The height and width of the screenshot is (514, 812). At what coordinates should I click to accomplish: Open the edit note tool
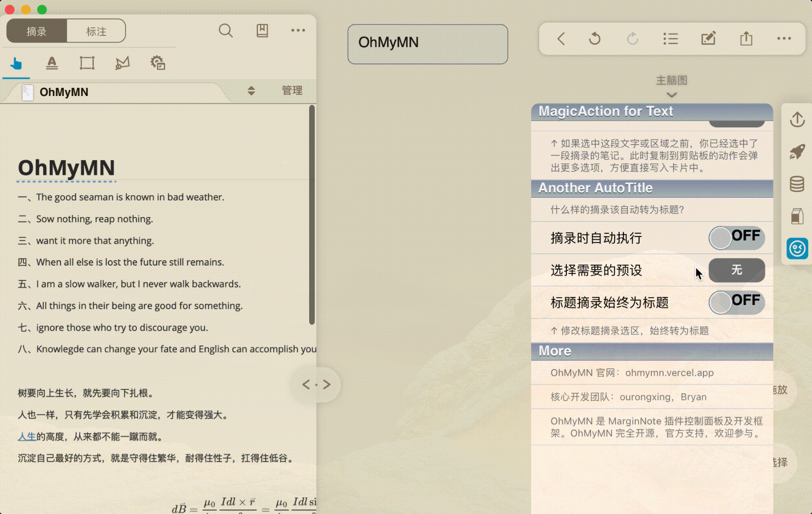(708, 39)
